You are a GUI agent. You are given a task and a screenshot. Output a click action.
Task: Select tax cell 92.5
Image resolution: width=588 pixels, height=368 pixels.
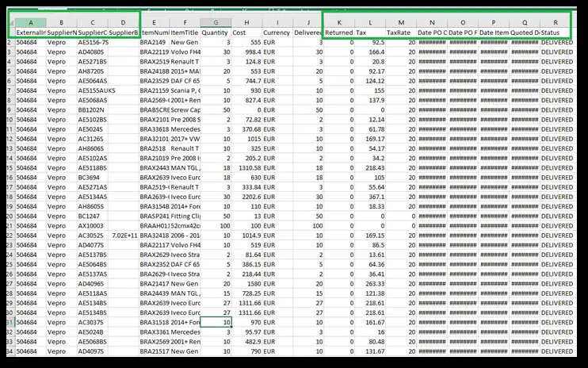[370, 42]
